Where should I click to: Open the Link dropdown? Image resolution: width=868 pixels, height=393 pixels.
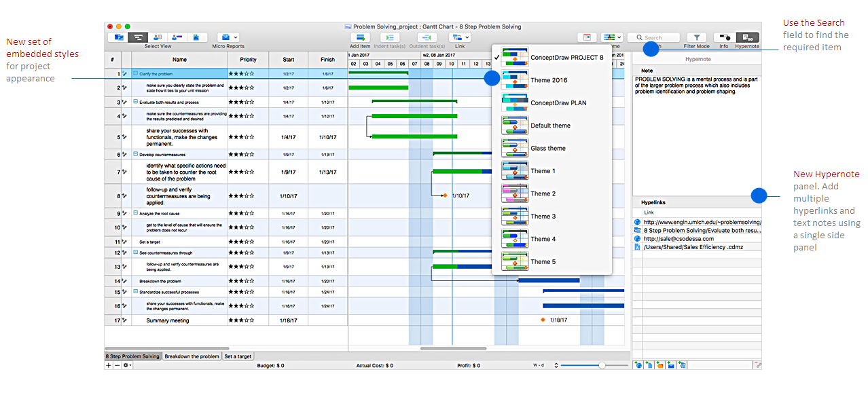[x=460, y=37]
